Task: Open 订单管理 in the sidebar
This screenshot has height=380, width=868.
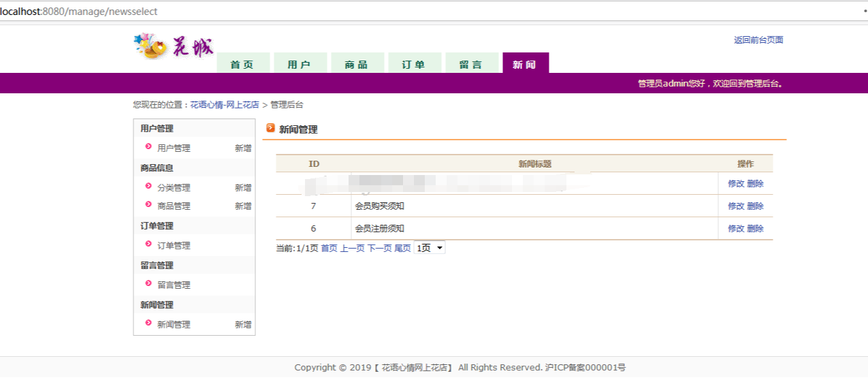Action: (x=174, y=245)
